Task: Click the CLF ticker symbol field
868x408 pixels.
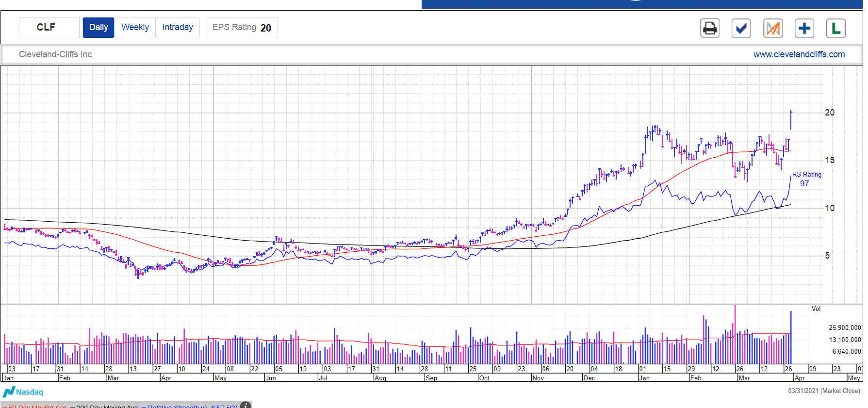Action: pos(49,28)
